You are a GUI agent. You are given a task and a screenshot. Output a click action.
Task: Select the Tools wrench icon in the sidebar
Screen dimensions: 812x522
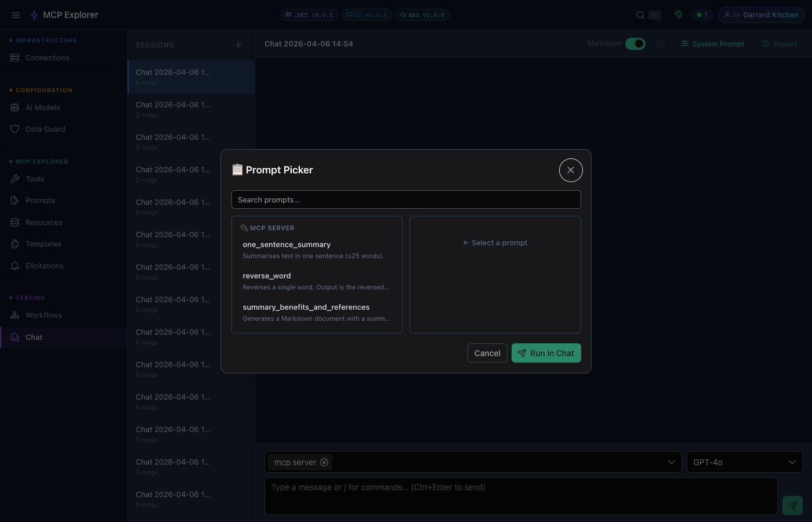pos(14,179)
